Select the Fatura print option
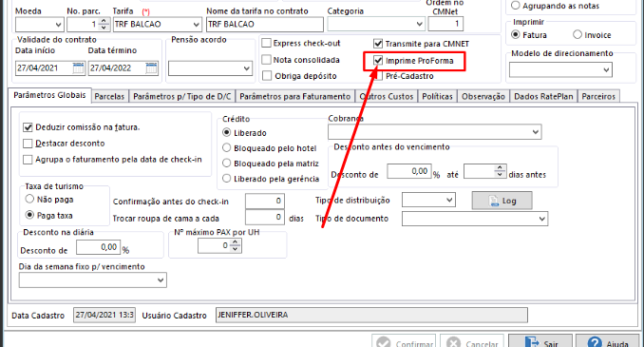This screenshot has height=347, width=644. pos(516,34)
